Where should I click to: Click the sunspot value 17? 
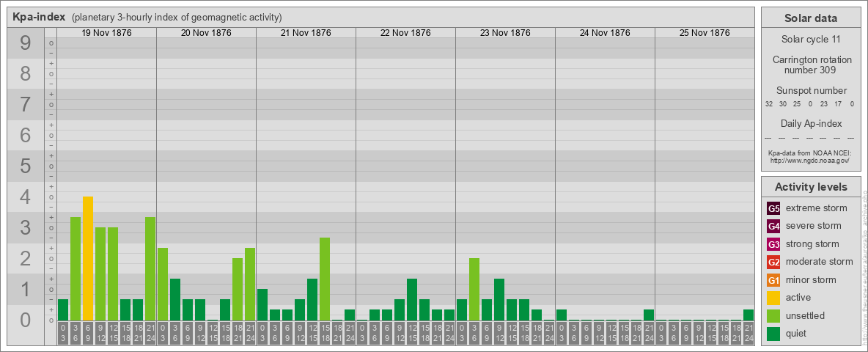(837, 104)
